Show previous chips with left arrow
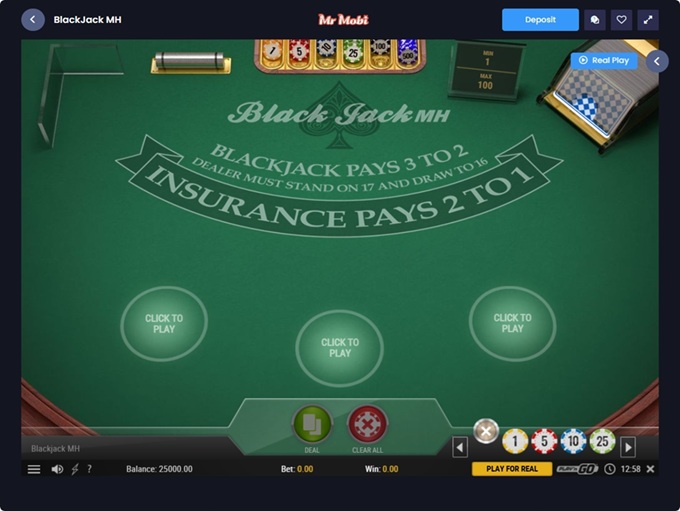The height and width of the screenshot is (511, 680). [x=460, y=447]
